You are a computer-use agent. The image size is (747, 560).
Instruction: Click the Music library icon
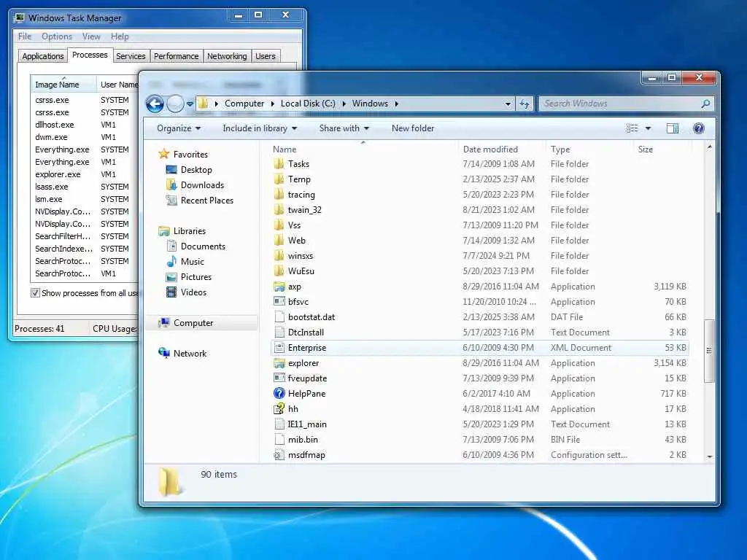point(171,262)
